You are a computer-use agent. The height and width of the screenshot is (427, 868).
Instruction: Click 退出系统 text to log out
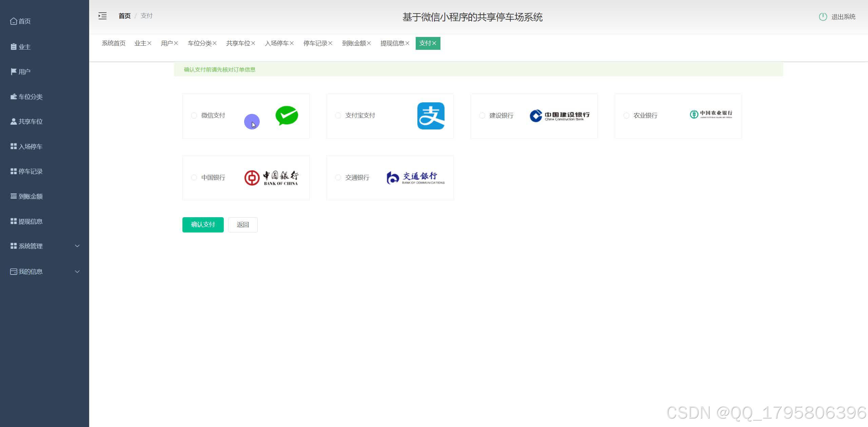[x=843, y=17]
